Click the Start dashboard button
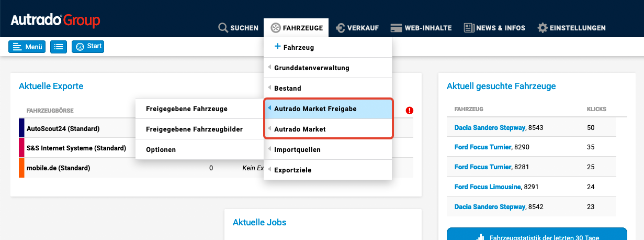Image resolution: width=644 pixels, height=240 pixels. [x=88, y=47]
